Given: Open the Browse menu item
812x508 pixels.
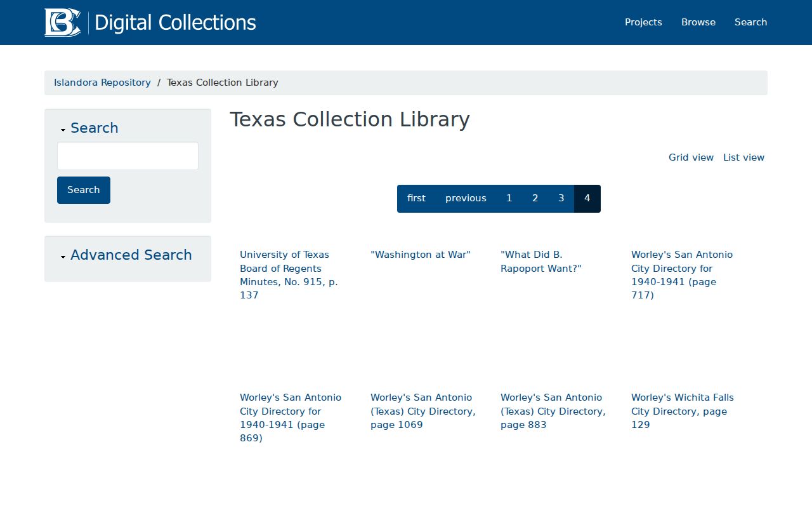Looking at the screenshot, I should [x=698, y=22].
